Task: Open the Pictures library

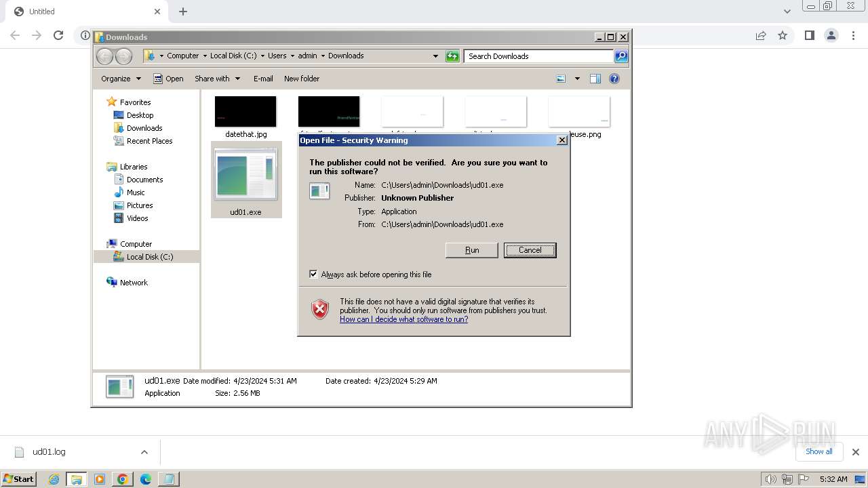Action: click(140, 205)
